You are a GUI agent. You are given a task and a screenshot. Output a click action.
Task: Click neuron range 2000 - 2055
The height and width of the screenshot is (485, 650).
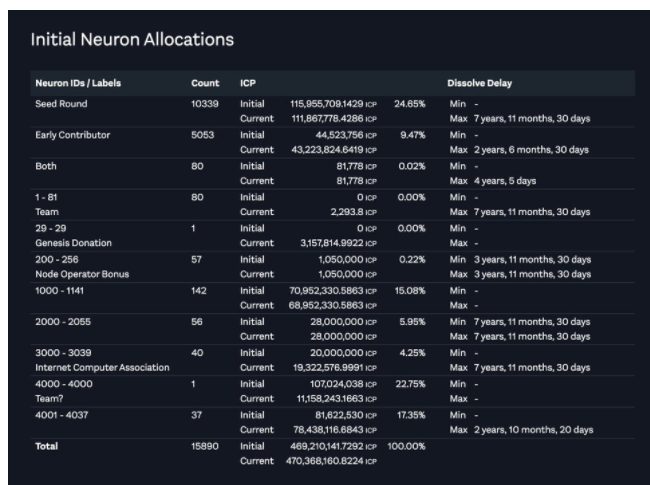63,321
